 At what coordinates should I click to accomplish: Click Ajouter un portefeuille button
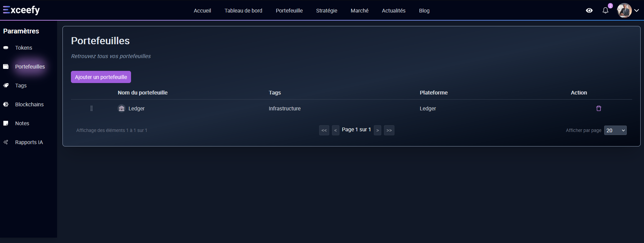tap(101, 77)
